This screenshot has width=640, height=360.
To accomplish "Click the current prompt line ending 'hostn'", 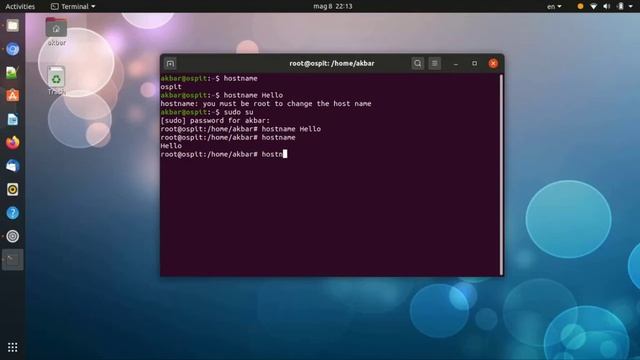I will pyautogui.click(x=224, y=154).
